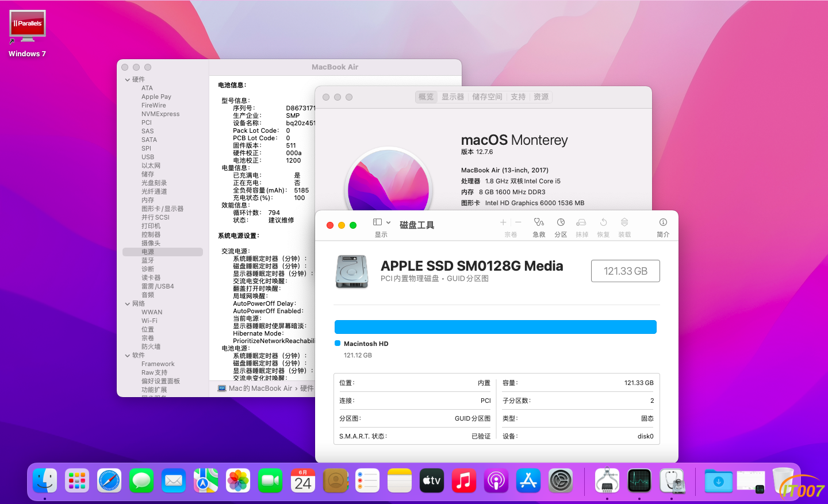Select 雷雳/USB4 in the hardware list
This screenshot has width=828, height=504.
pyautogui.click(x=158, y=286)
